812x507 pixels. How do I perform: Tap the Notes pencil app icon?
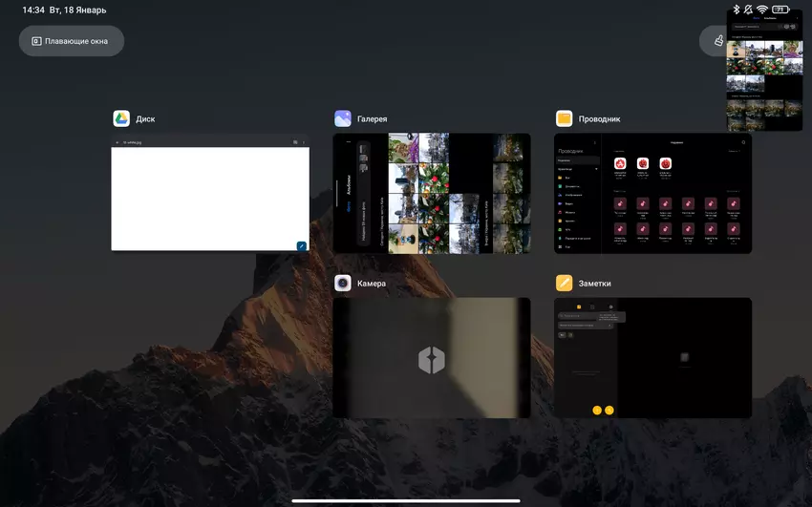click(x=565, y=284)
